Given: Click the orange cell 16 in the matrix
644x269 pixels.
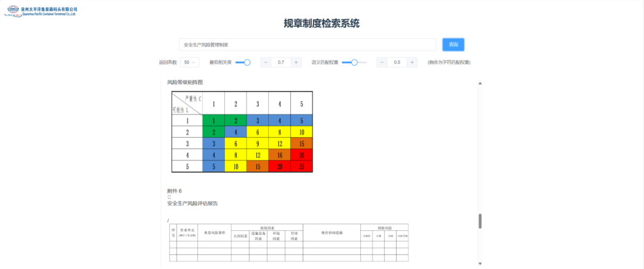Looking at the screenshot, I should pos(279,155).
